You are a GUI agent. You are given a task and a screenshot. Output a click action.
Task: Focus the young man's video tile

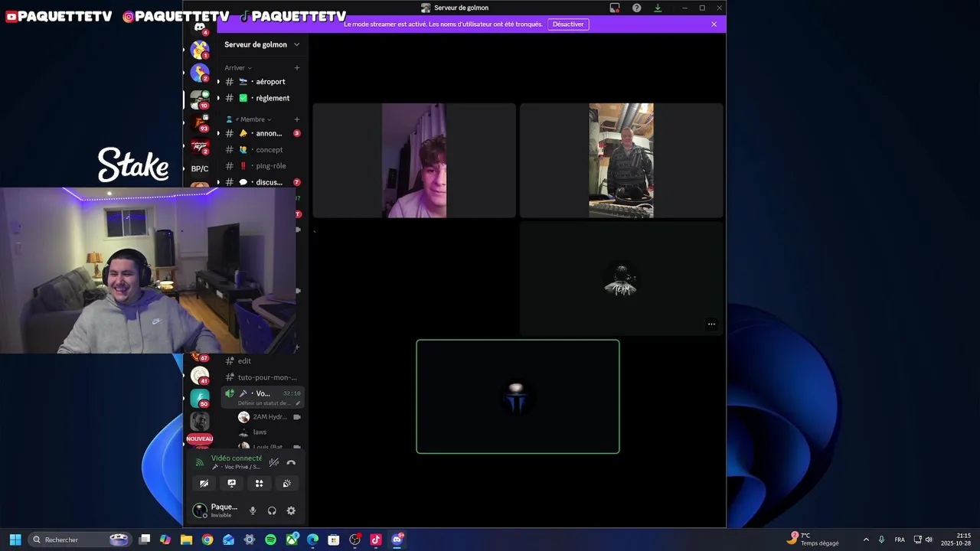click(414, 161)
